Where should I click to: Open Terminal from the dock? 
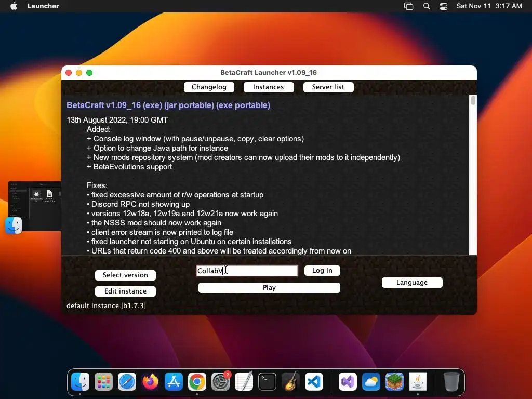[x=267, y=382]
